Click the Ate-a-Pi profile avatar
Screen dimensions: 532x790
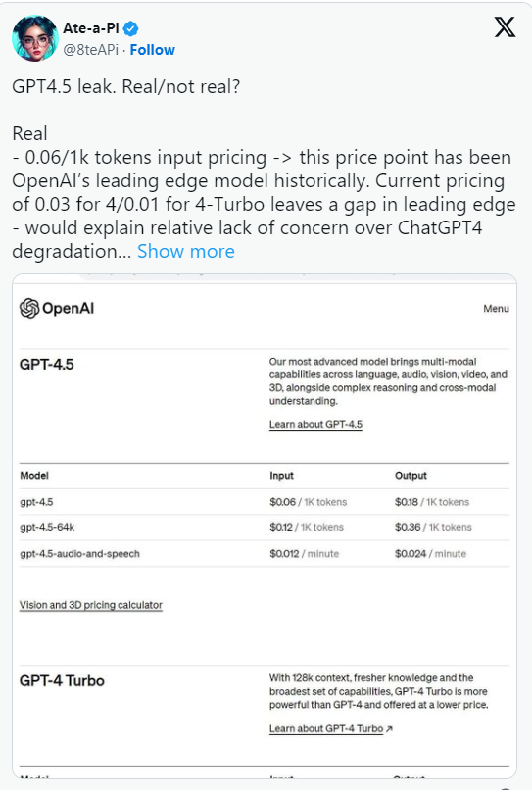pos(35,38)
